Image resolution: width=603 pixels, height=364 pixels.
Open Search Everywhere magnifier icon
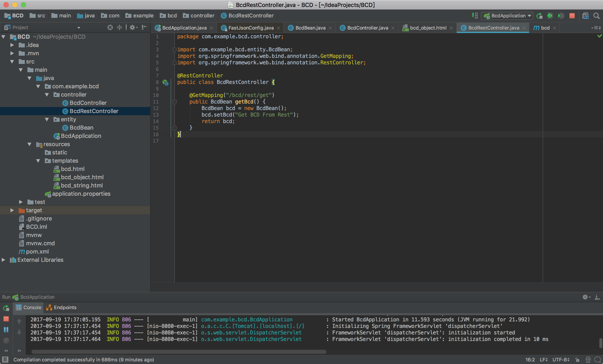[596, 16]
